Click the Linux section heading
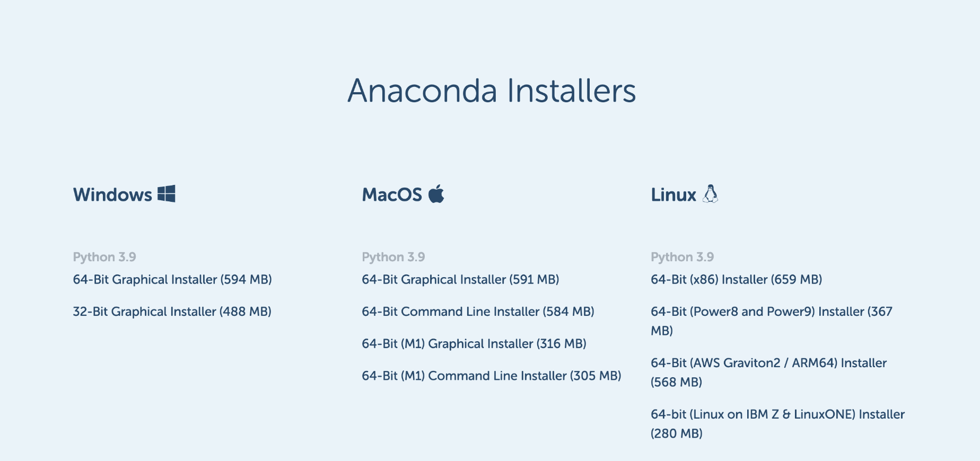This screenshot has height=461, width=980. 673,195
